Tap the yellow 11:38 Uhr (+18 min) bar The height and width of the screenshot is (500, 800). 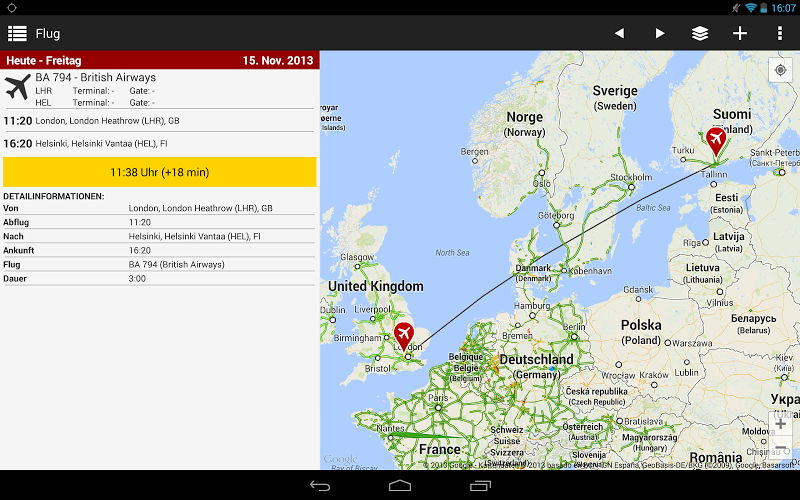click(x=160, y=172)
